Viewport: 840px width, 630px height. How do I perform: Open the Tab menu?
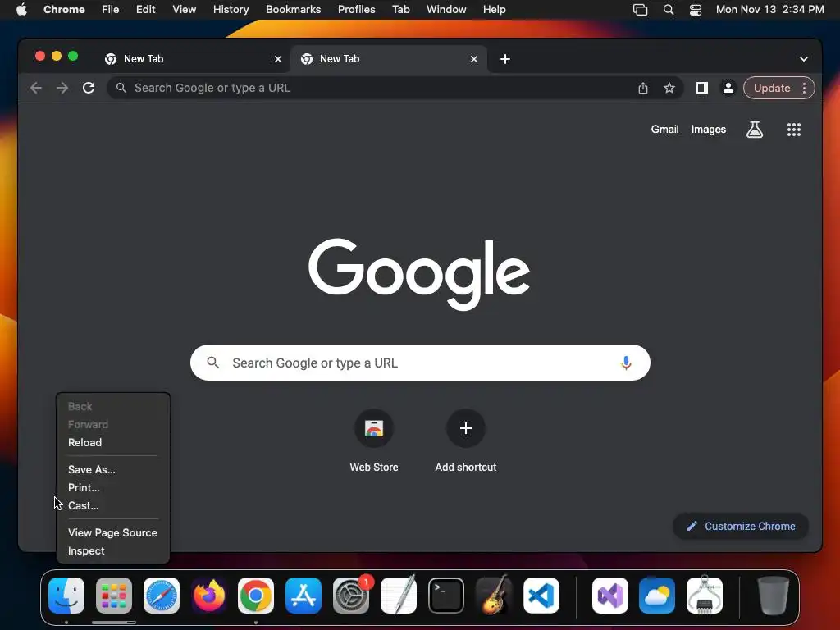[x=400, y=10]
